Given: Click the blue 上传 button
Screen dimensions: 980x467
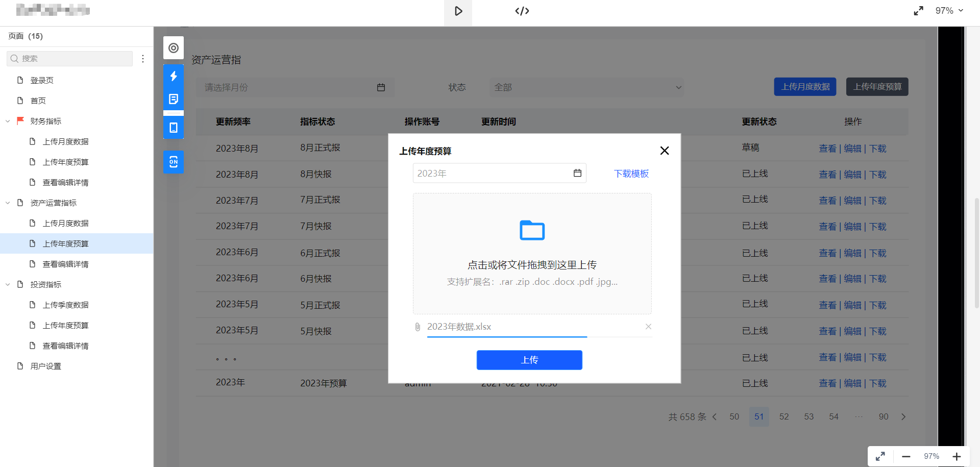Looking at the screenshot, I should (x=529, y=360).
